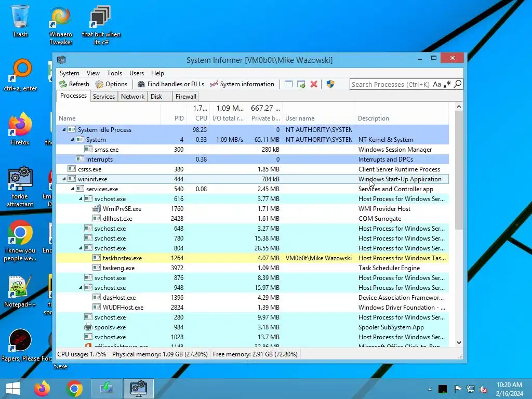Switch to the Firewall tab
The image size is (532, 399).
tap(185, 97)
